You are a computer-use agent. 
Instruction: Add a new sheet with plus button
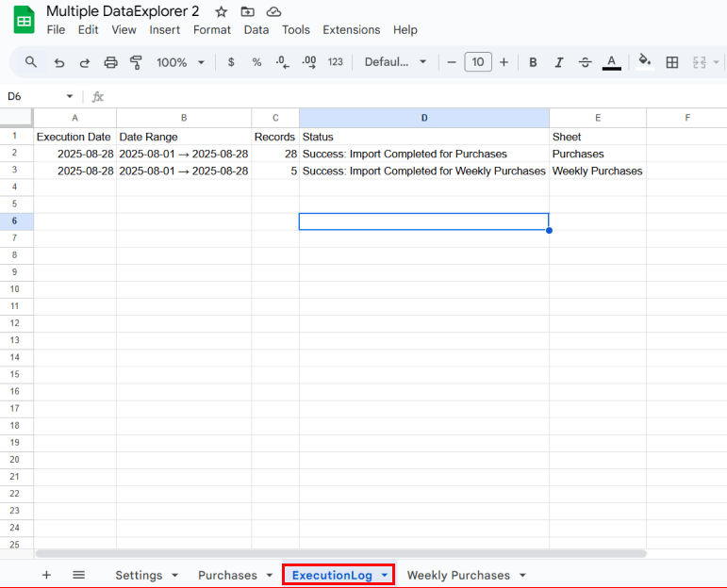tap(46, 575)
